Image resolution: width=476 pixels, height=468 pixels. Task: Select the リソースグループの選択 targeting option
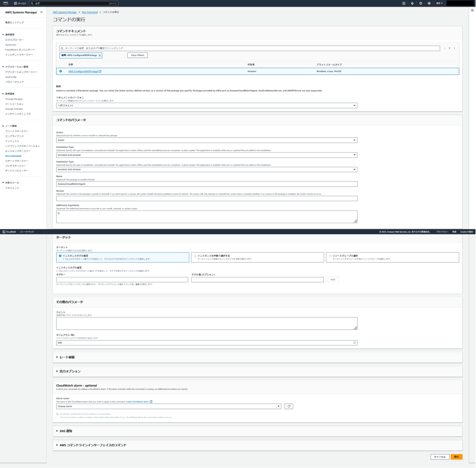tap(330, 256)
